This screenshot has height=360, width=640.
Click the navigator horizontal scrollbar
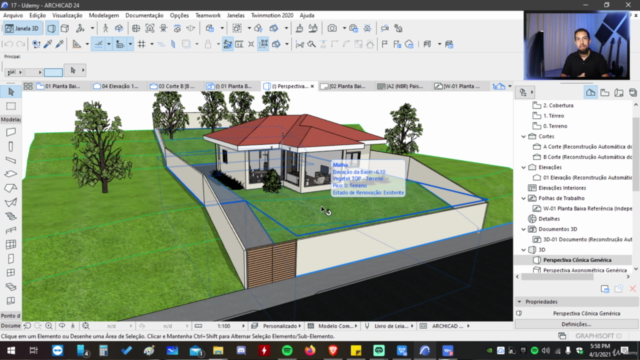click(x=557, y=277)
